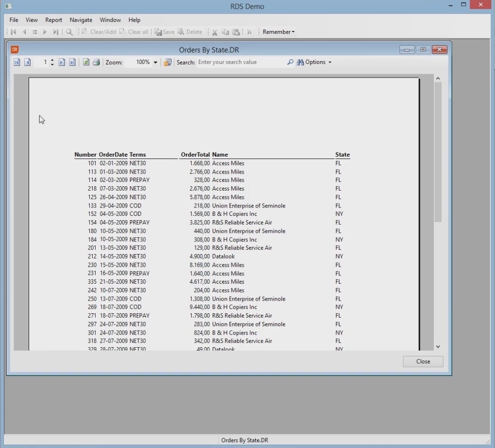The width and height of the screenshot is (495, 448).
Task: Open the Navigate menu
Action: 81,20
